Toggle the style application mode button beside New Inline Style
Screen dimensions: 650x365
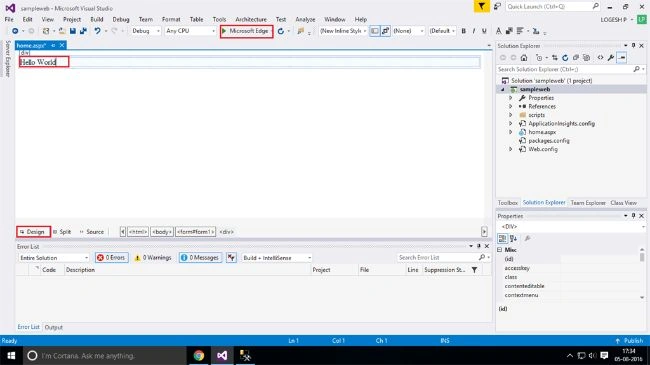[x=374, y=31]
